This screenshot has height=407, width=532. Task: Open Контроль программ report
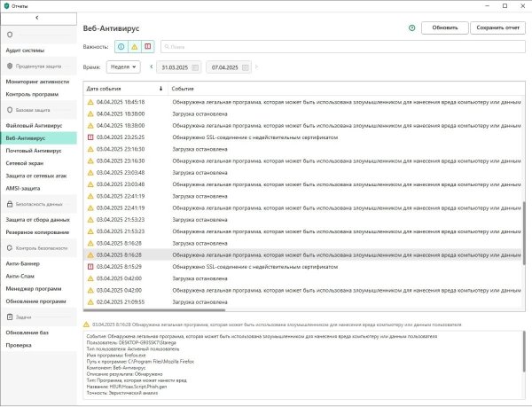(x=32, y=94)
